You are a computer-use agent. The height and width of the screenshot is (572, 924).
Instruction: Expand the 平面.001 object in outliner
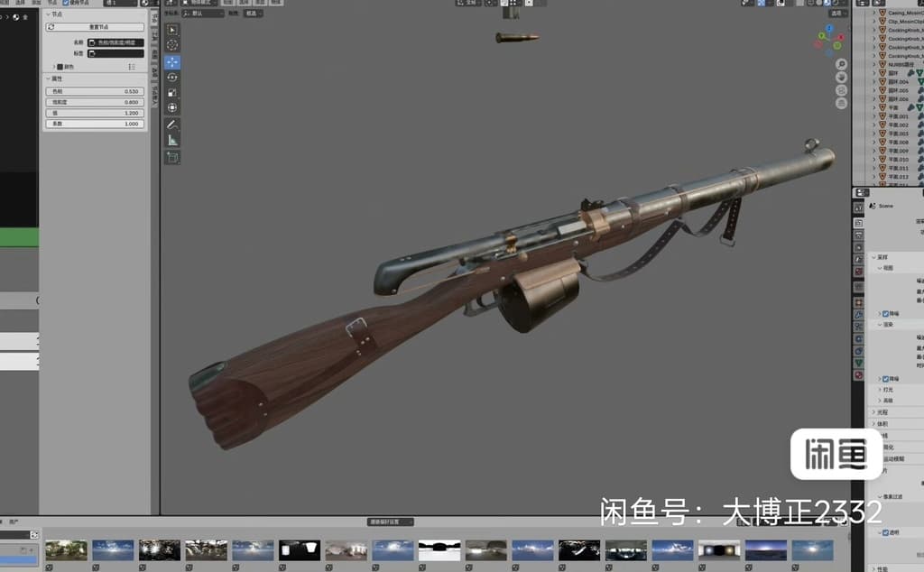[x=873, y=116]
